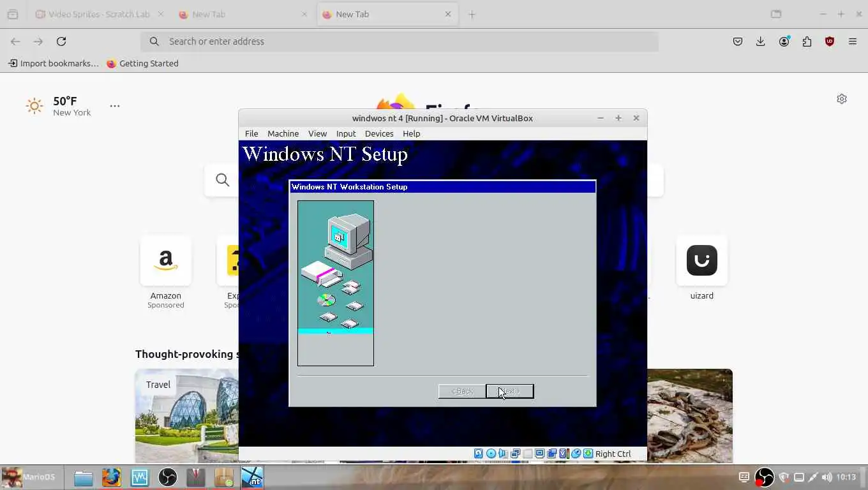Click Back in Windows NT Workstation Setup
868x490 pixels.
[x=462, y=391]
